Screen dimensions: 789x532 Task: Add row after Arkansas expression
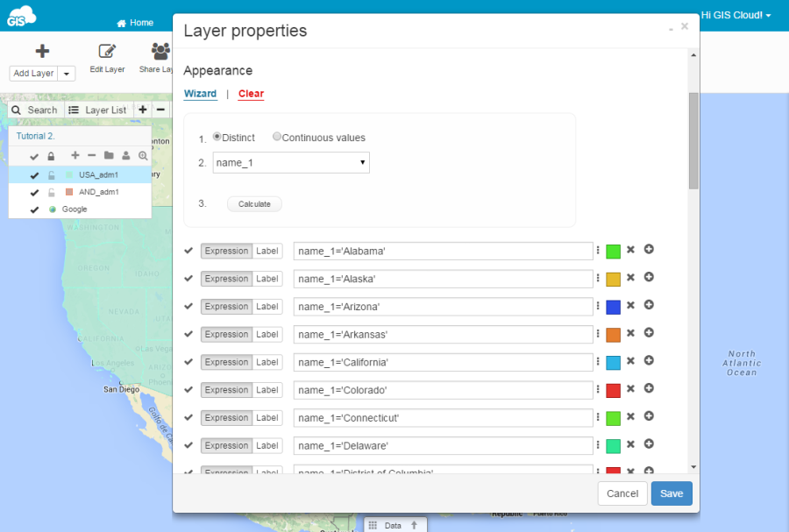[649, 332]
